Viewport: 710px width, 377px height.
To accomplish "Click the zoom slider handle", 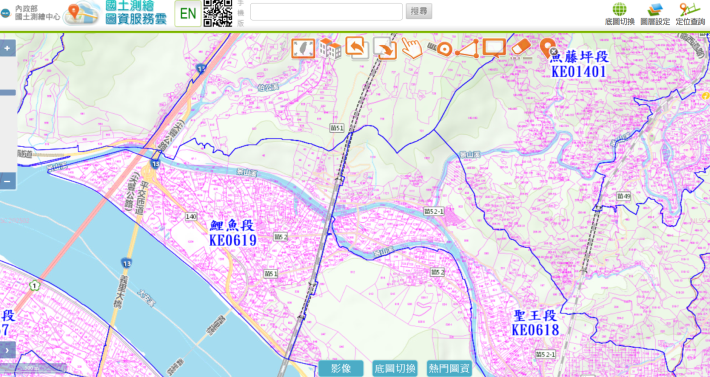I will coord(8,92).
